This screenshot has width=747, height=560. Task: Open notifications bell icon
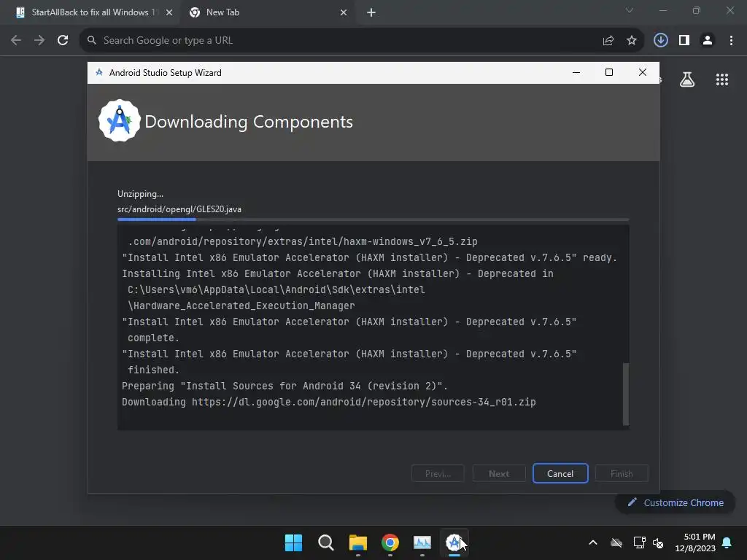tap(727, 542)
